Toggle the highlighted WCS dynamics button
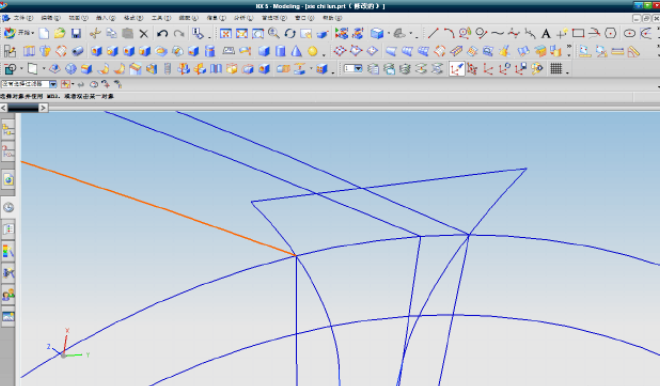Viewport: 660px width, 386px height. coord(456,69)
